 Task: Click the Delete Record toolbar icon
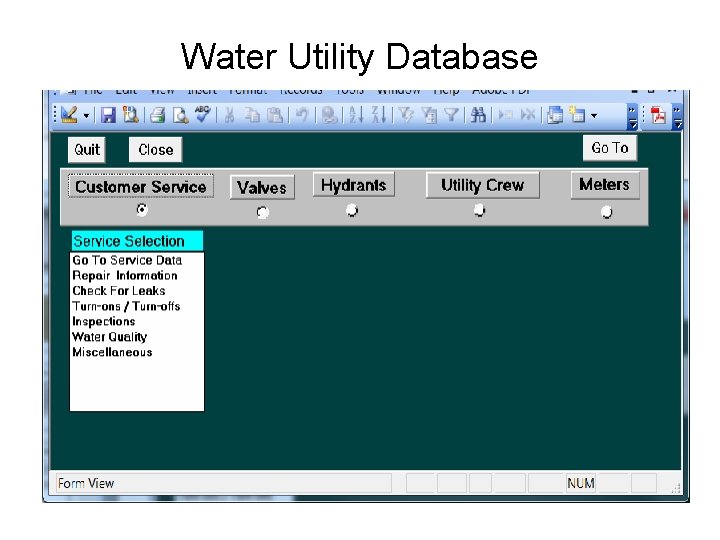click(x=528, y=115)
